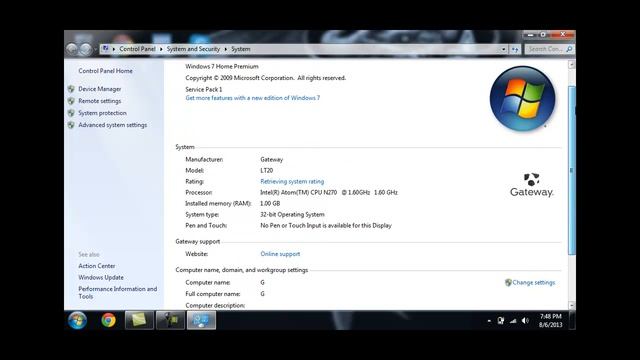Select the 32-bit Operating System text
This screenshot has width=640, height=360.
(x=292, y=215)
